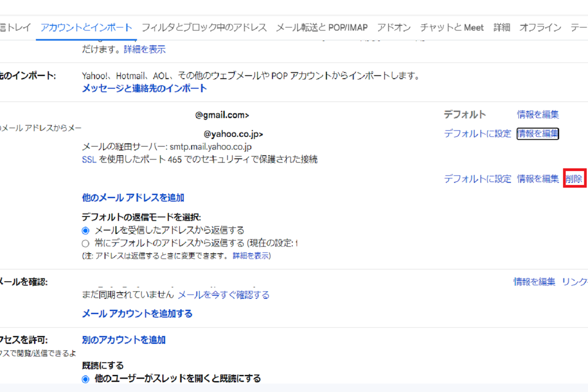Open メール転送と POP/IMAP tab
Image resolution: width=588 pixels, height=392 pixels.
click(x=322, y=28)
